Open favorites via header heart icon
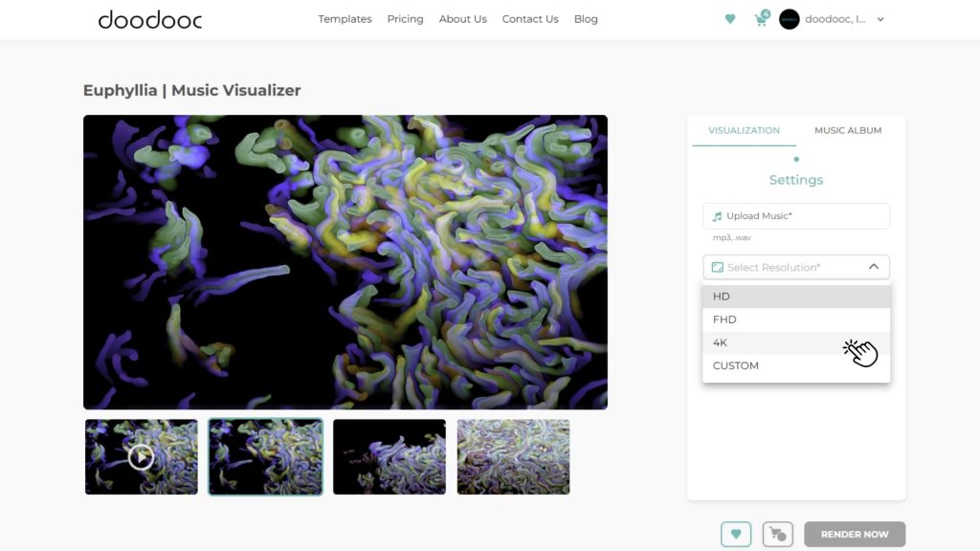The image size is (980, 551). coord(730,19)
